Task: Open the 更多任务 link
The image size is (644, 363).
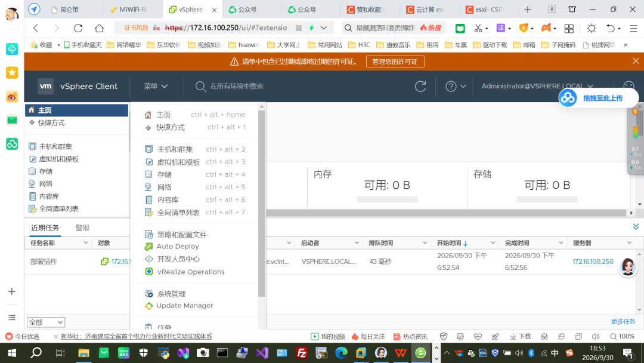Action: (623, 322)
